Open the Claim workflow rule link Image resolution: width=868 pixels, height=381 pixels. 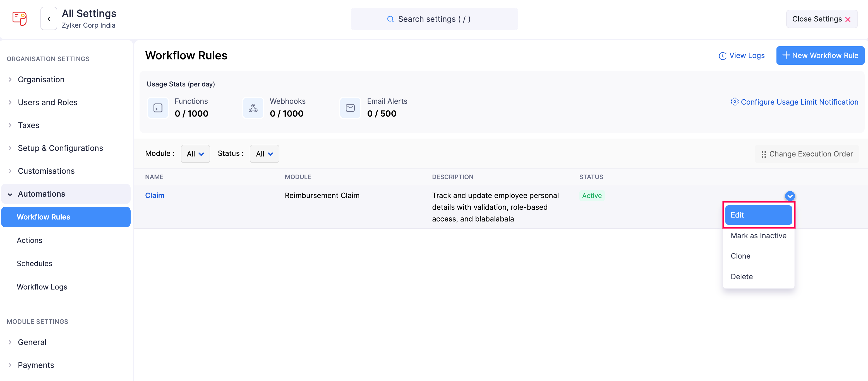point(155,196)
